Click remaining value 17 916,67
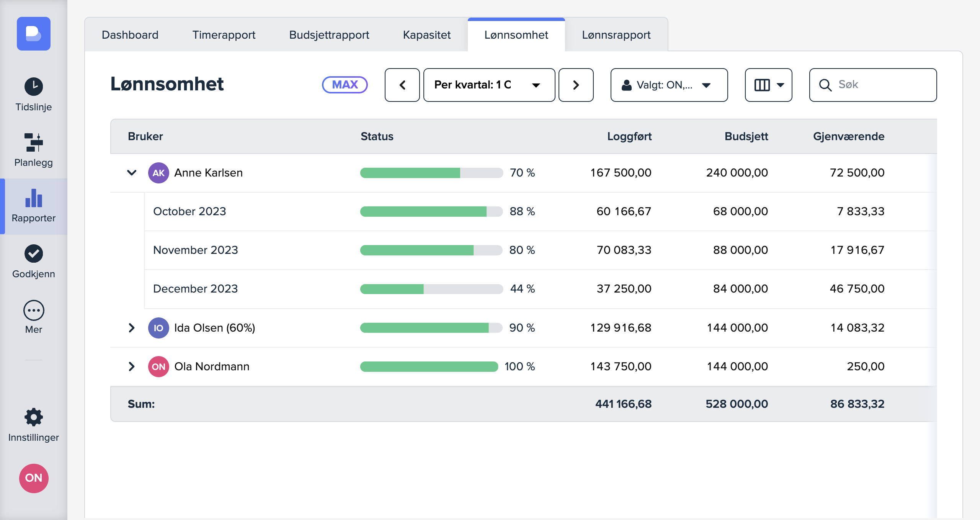 tap(857, 250)
